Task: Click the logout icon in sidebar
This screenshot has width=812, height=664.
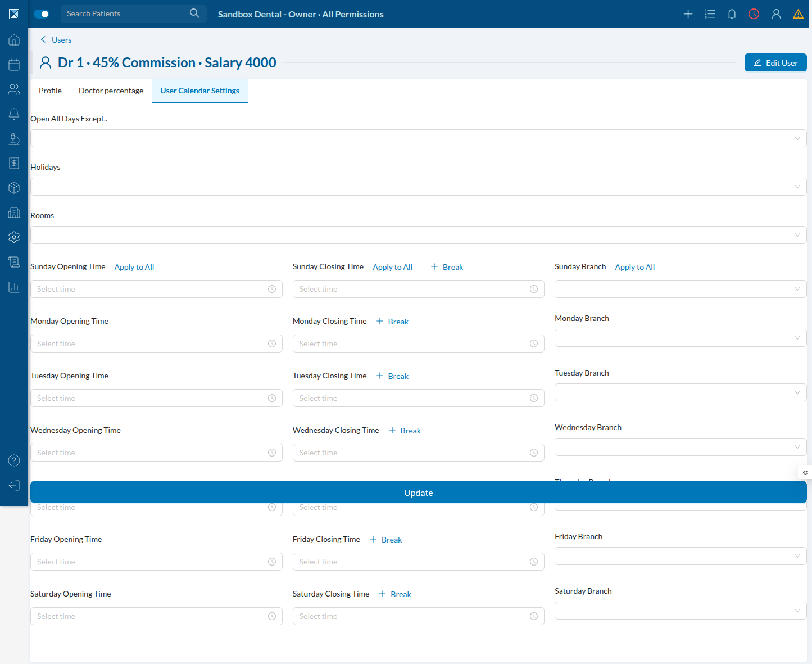Action: point(14,485)
